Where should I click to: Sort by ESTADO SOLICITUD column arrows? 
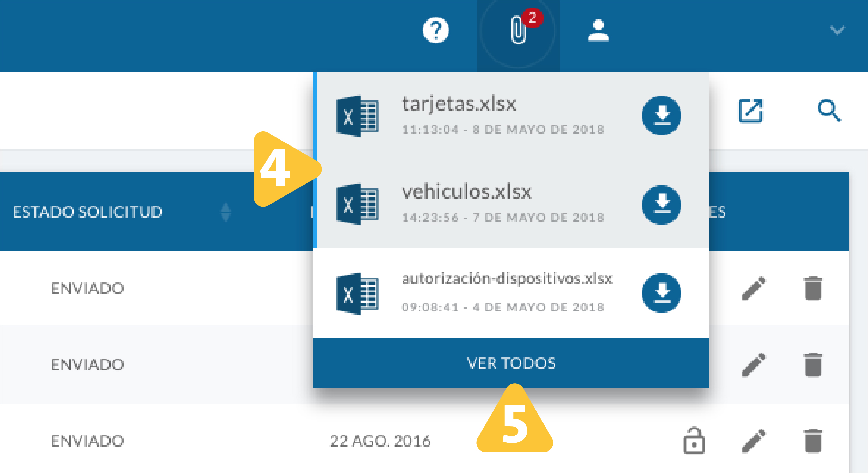point(225,212)
